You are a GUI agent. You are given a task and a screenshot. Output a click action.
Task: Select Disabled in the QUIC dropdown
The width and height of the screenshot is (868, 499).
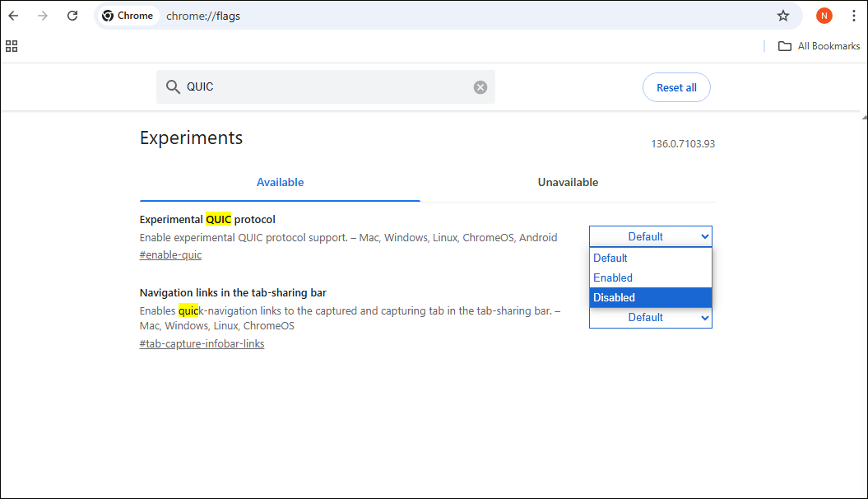650,297
